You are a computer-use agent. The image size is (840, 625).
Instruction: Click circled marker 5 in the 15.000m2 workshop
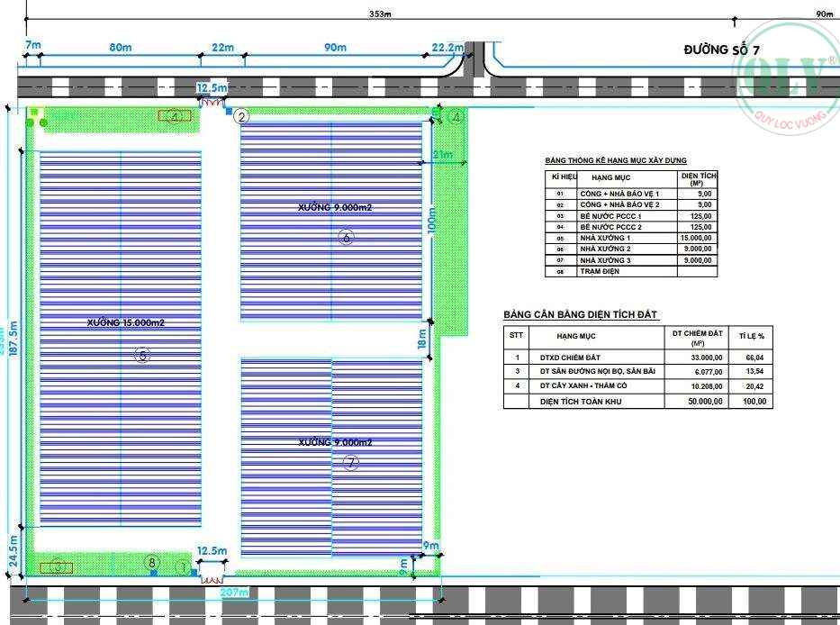(x=141, y=355)
